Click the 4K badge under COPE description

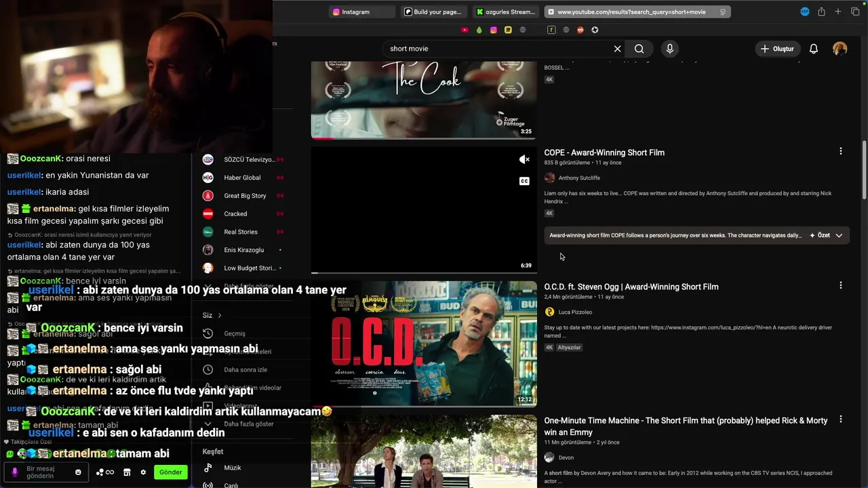pos(549,213)
